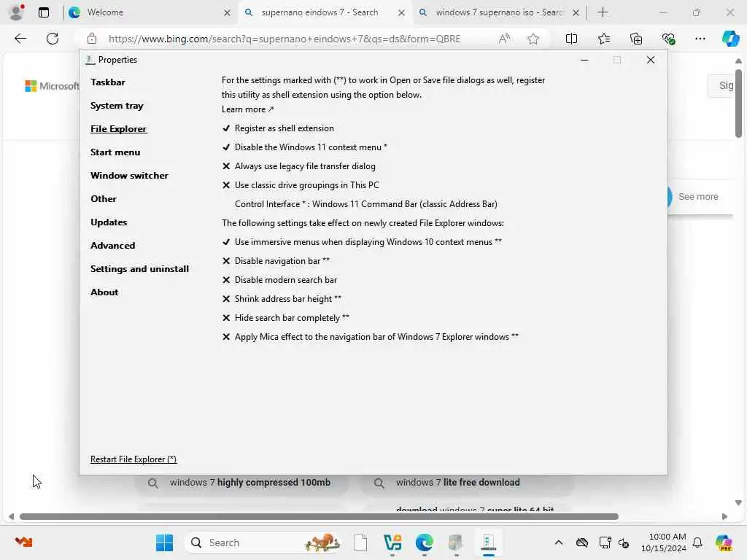Toggle Use immersive menus for Windows 10 context menus

tap(362, 242)
